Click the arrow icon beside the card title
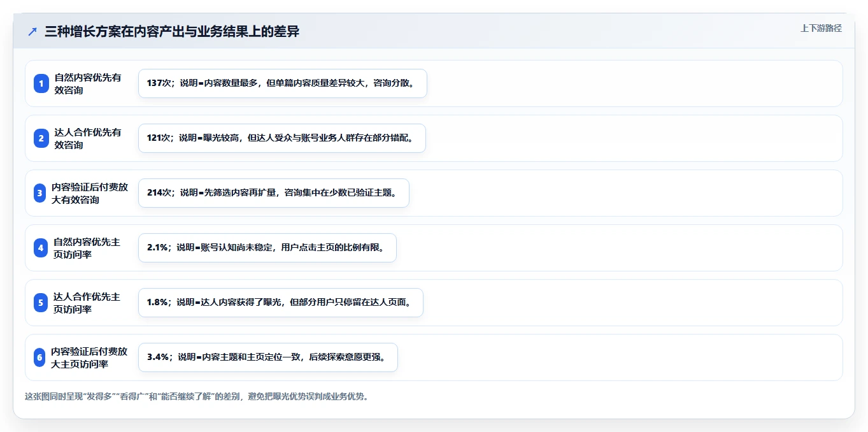Image resolution: width=868 pixels, height=432 pixels. [32, 31]
